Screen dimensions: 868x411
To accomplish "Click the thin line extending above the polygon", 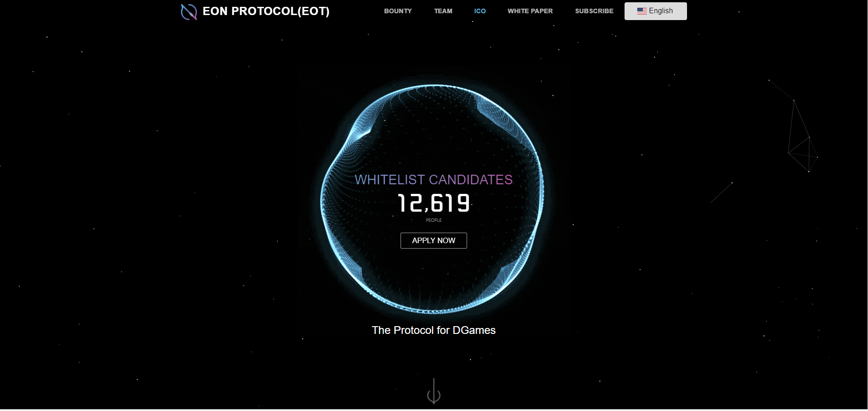I will (781, 90).
